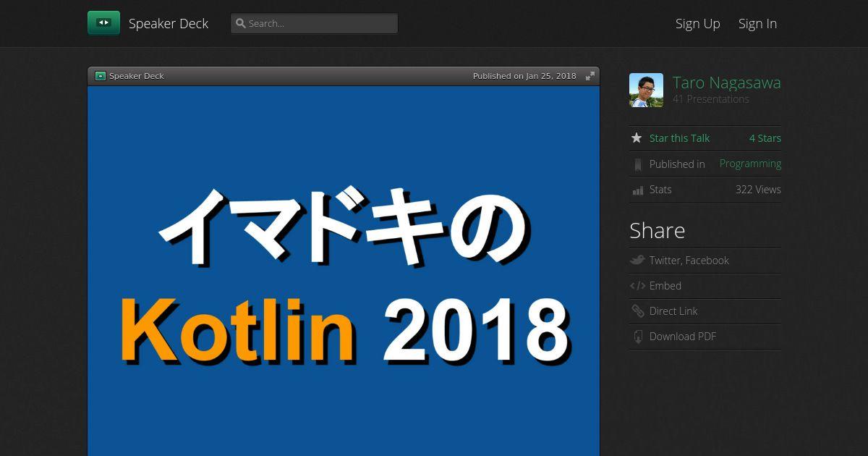Click the Published on Jan 25, 2018 text
Screen dimensions: 868x456
coord(524,76)
